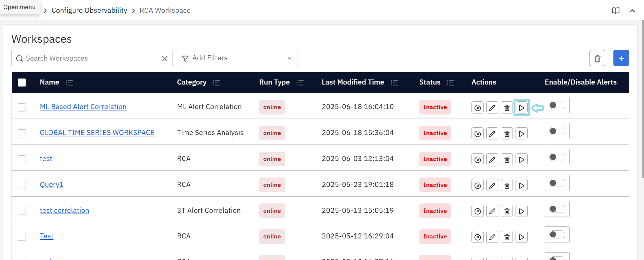Select the checkbox for test correlation
Screen dimensions: 644x260
(x=22, y=211)
